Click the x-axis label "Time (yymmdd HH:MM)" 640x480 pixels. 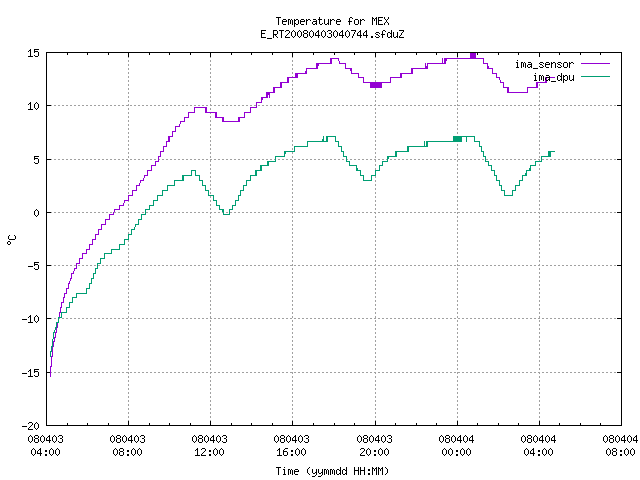[332, 471]
